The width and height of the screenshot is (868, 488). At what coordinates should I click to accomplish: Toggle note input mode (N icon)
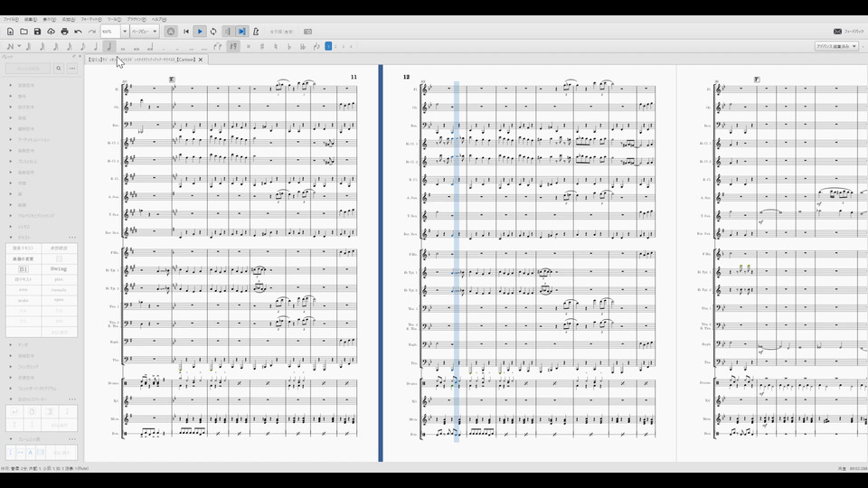point(10,46)
